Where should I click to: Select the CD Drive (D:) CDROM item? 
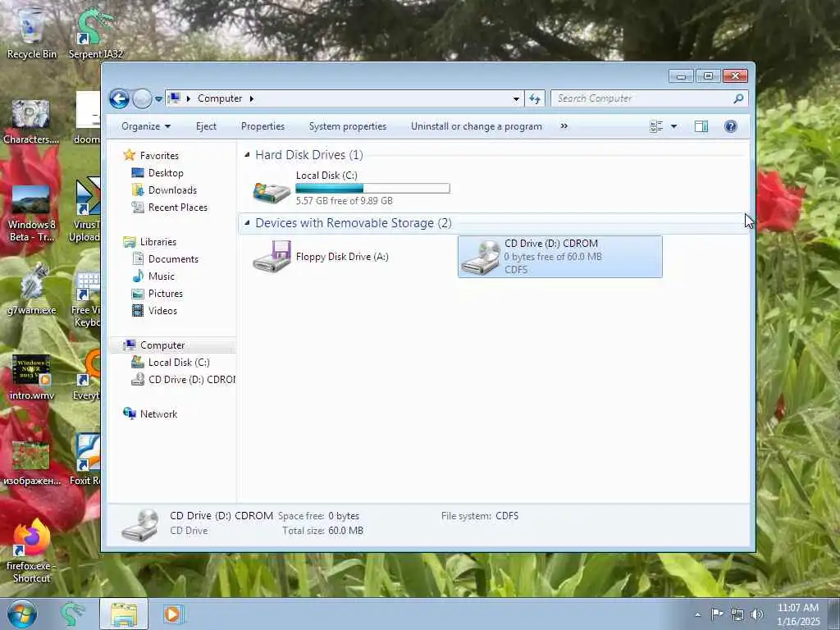point(559,257)
